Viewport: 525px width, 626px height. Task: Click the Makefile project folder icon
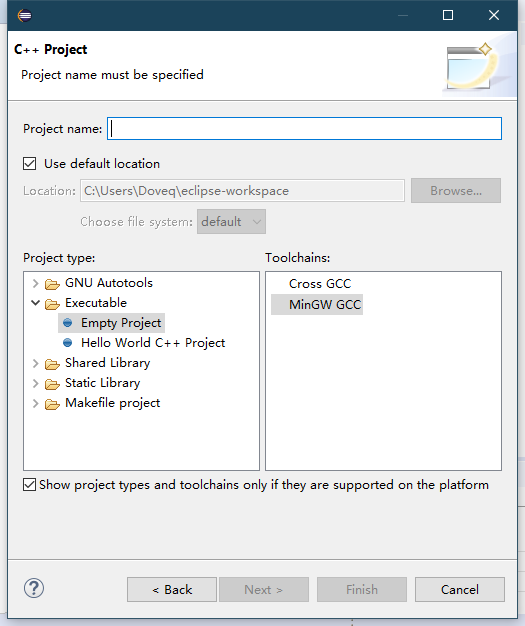(52, 404)
